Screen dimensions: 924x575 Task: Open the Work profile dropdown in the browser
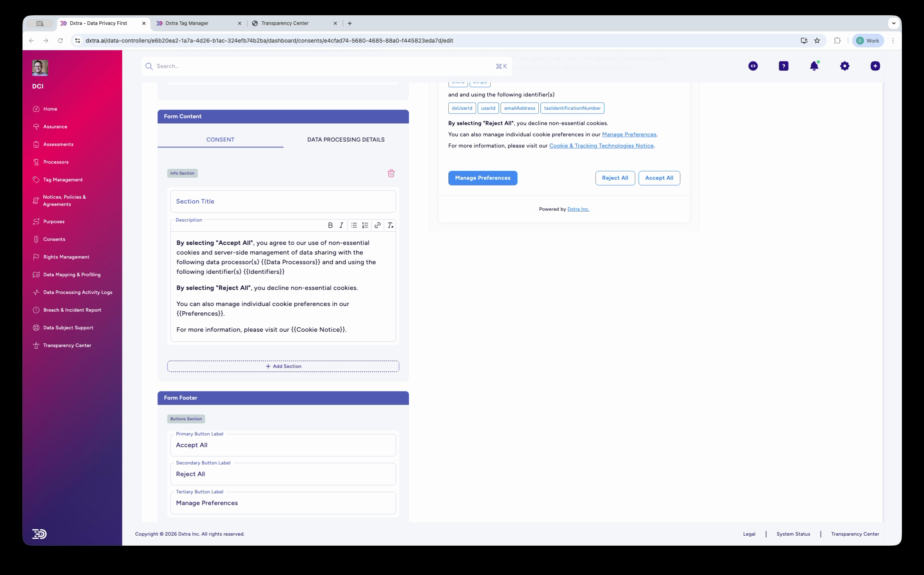tap(867, 40)
